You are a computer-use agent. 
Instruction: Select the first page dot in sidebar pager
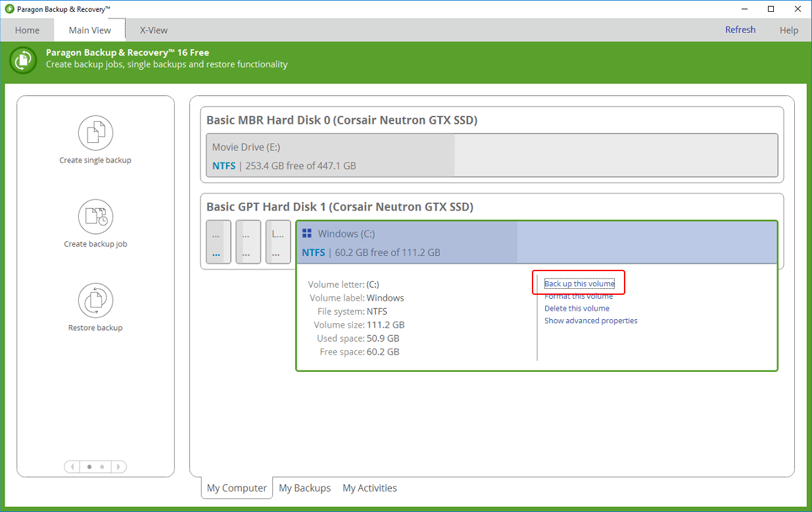[89, 467]
